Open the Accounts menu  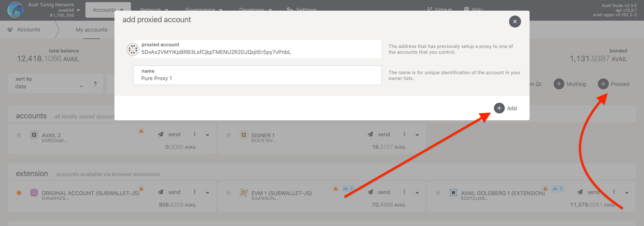tap(107, 10)
